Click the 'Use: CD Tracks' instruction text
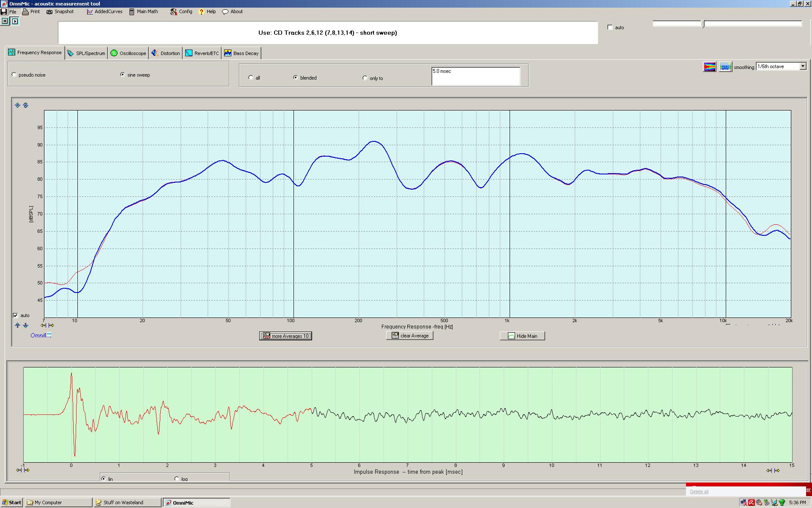The width and height of the screenshot is (812, 508). 328,33
